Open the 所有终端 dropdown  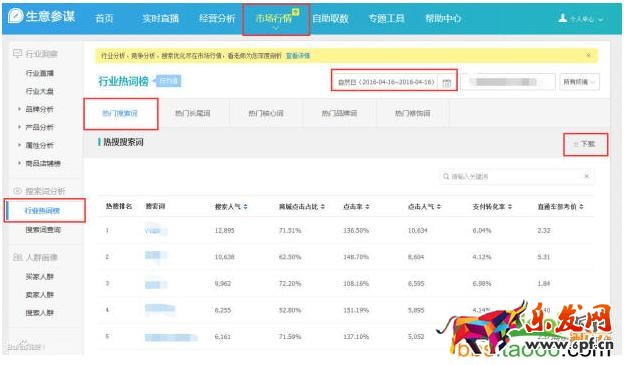579,82
